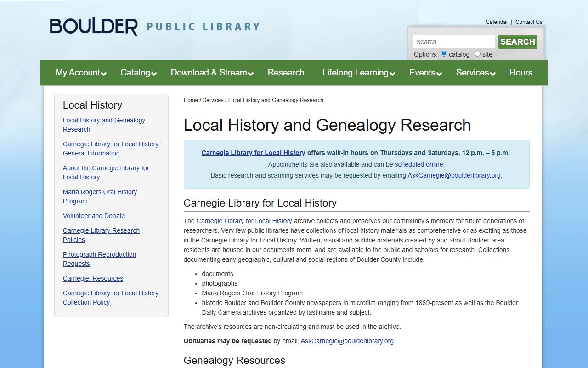Open the Calendar link in header

pos(497,22)
